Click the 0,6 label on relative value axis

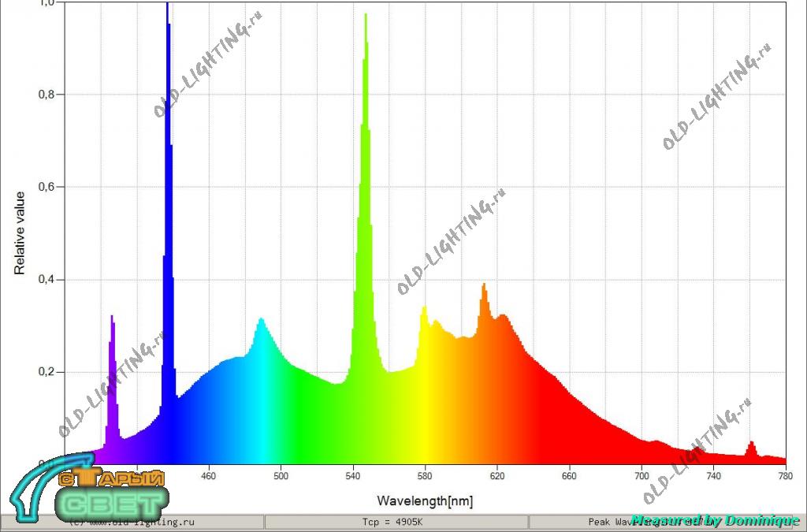(46, 187)
